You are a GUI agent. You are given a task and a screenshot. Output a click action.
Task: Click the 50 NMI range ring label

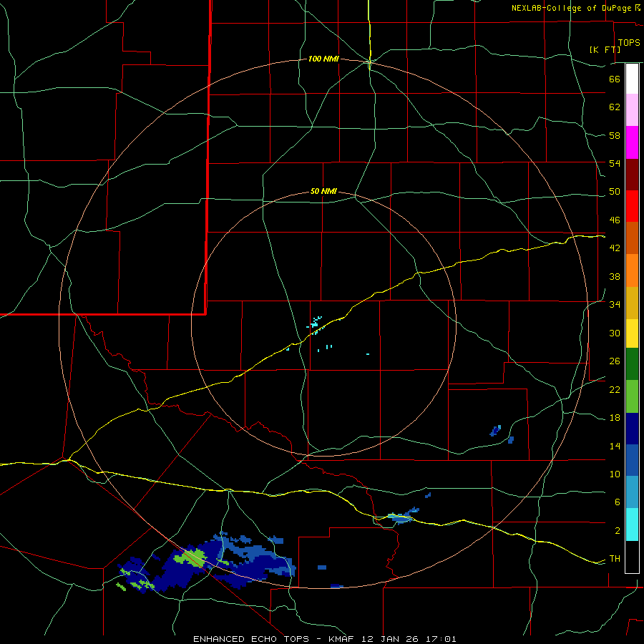[323, 191]
